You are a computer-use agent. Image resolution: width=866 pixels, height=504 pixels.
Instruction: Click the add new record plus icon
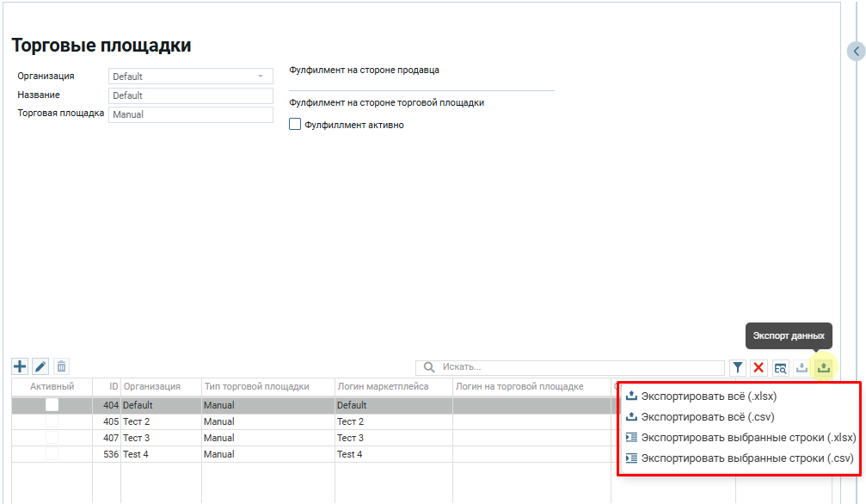(20, 367)
